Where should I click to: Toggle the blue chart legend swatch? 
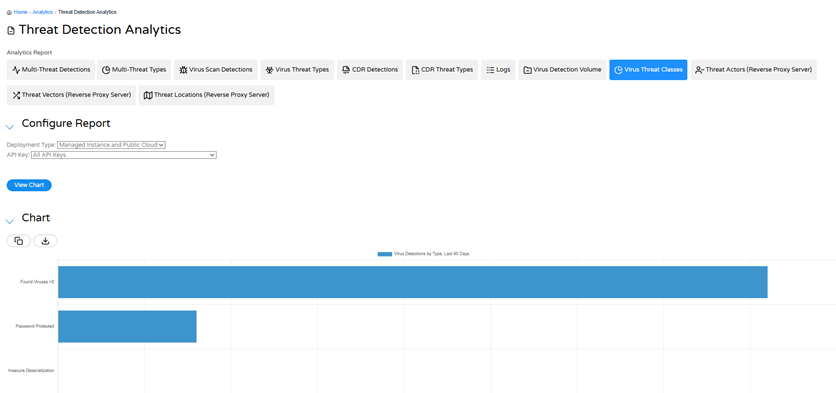(x=384, y=254)
